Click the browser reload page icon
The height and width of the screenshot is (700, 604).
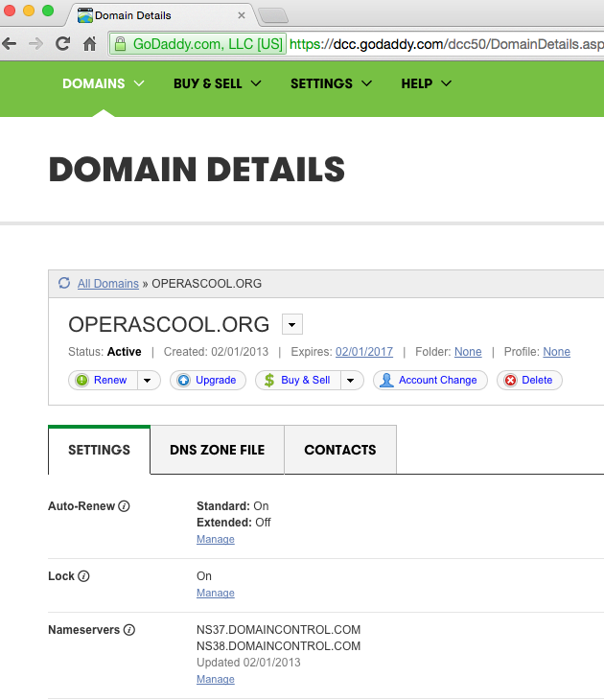point(63,43)
